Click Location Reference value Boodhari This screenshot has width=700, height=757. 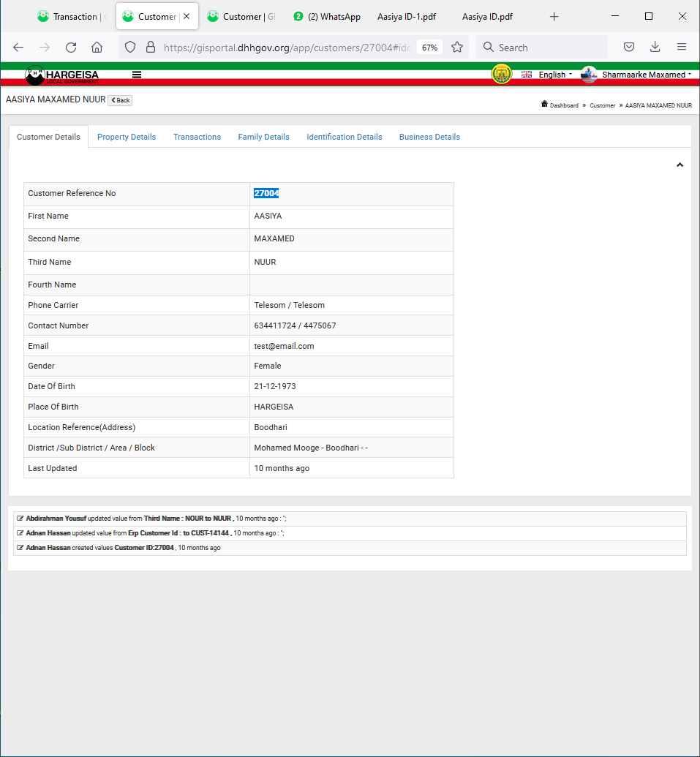[271, 427]
